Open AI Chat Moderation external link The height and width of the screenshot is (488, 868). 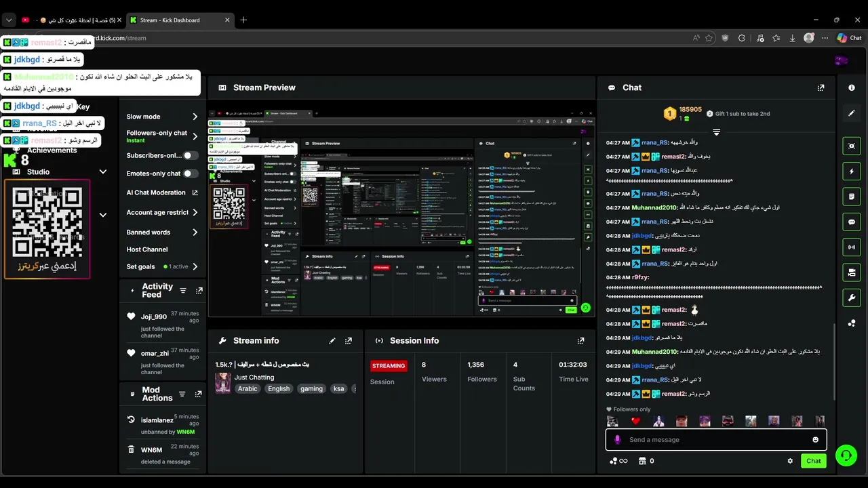tap(195, 192)
